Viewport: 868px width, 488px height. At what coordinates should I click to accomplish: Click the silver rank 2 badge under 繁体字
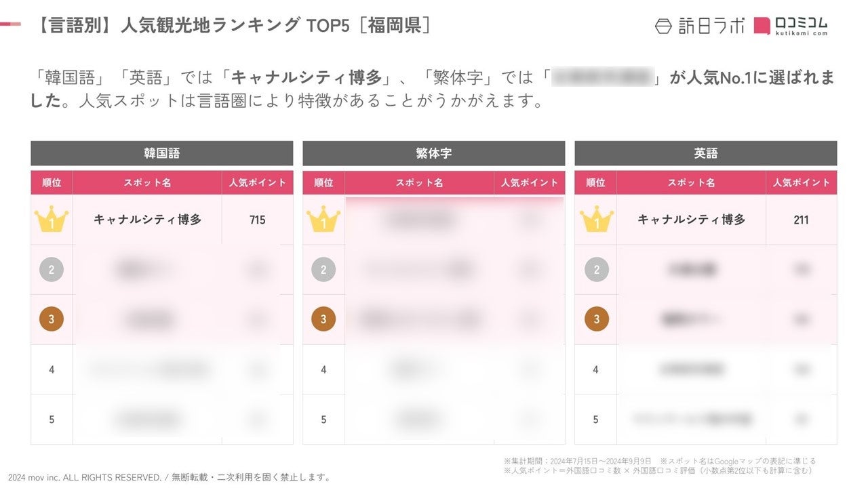pos(323,270)
